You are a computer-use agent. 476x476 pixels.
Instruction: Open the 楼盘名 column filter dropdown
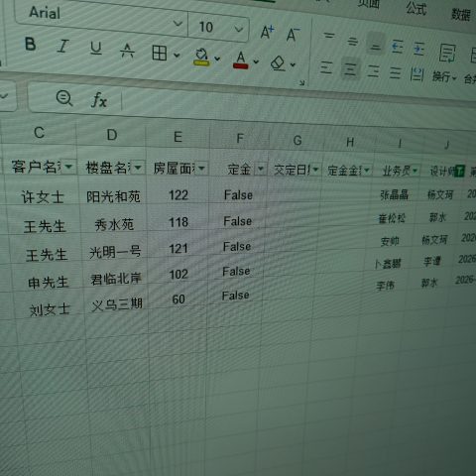pos(137,168)
